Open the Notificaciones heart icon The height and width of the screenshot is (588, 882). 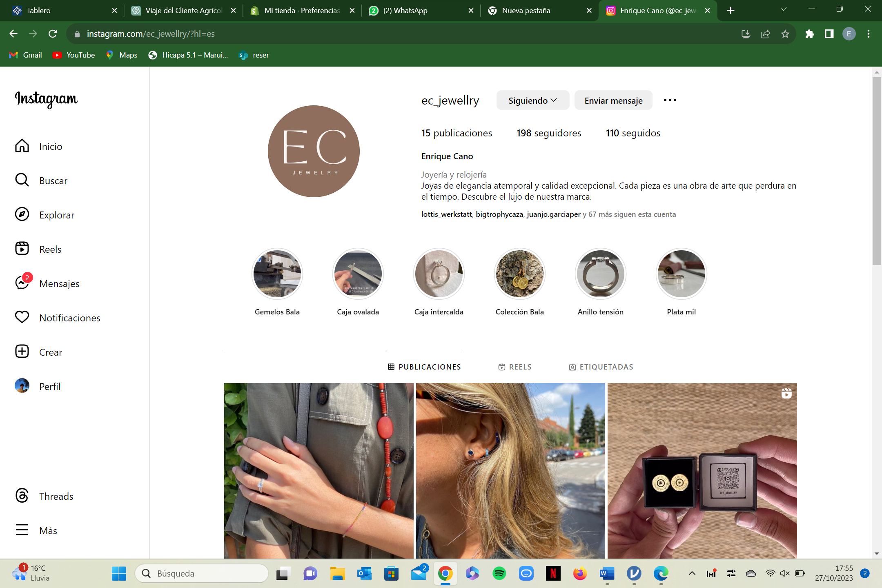pyautogui.click(x=22, y=317)
